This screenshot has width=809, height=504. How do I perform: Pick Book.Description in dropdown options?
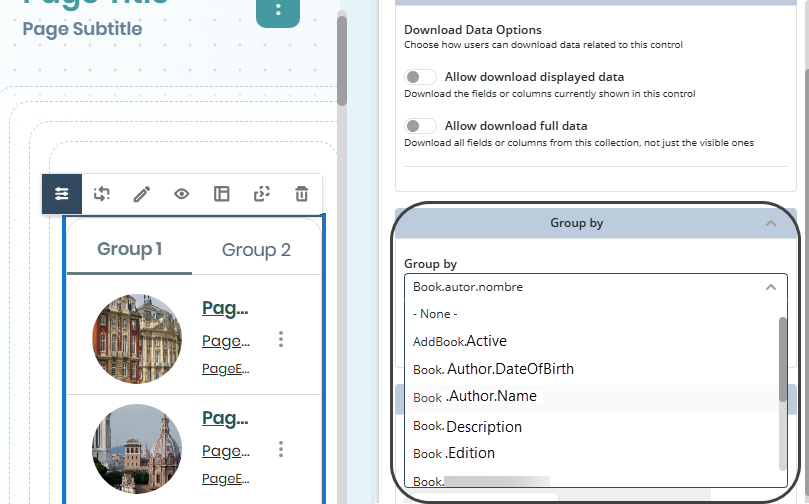point(468,427)
